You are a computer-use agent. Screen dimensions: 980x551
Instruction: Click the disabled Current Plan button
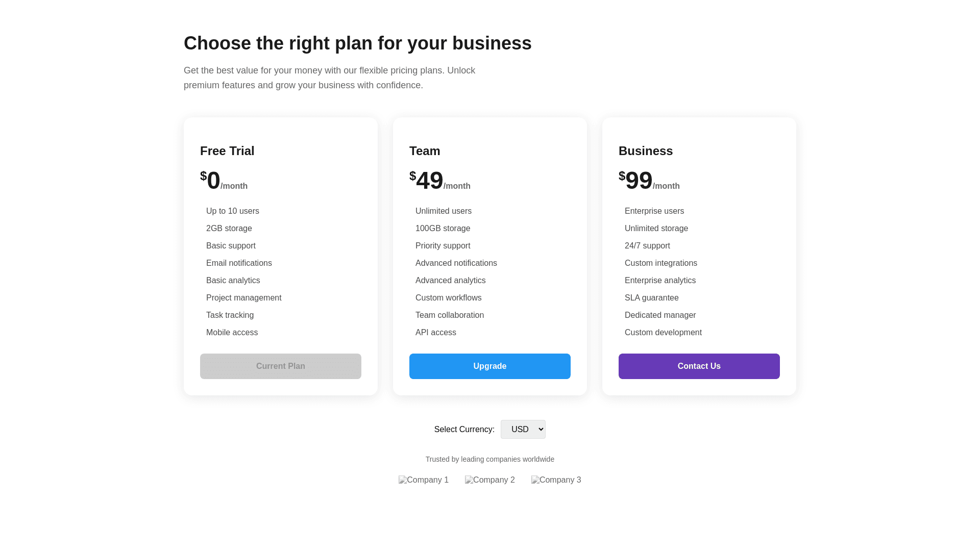coord(281,366)
